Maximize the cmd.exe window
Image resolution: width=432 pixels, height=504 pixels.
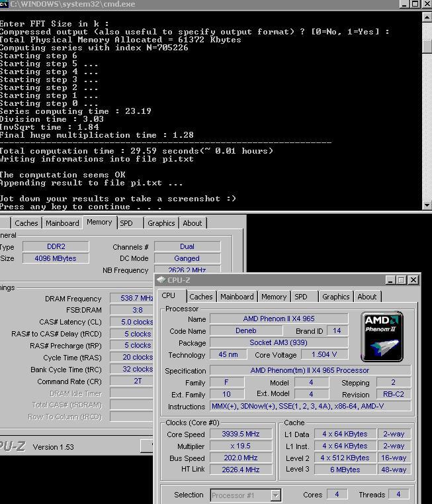coord(415,4)
